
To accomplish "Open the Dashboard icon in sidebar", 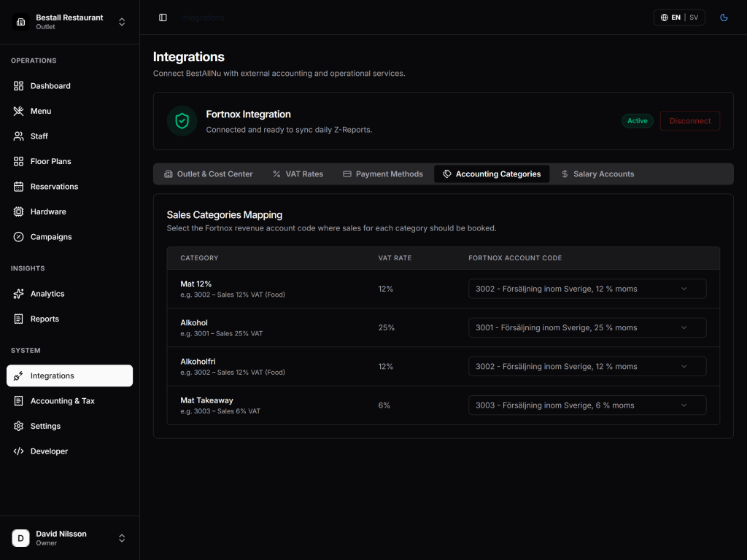I will [18, 86].
